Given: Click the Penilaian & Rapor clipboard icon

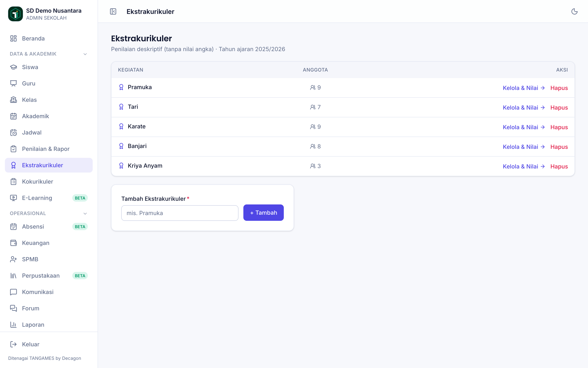Looking at the screenshot, I should coord(13,149).
